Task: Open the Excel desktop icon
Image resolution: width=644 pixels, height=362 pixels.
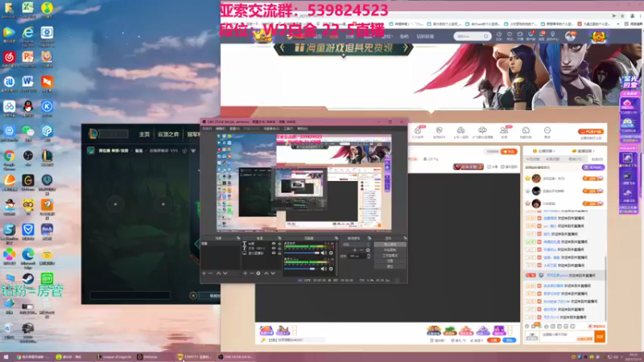Action: pos(28,10)
